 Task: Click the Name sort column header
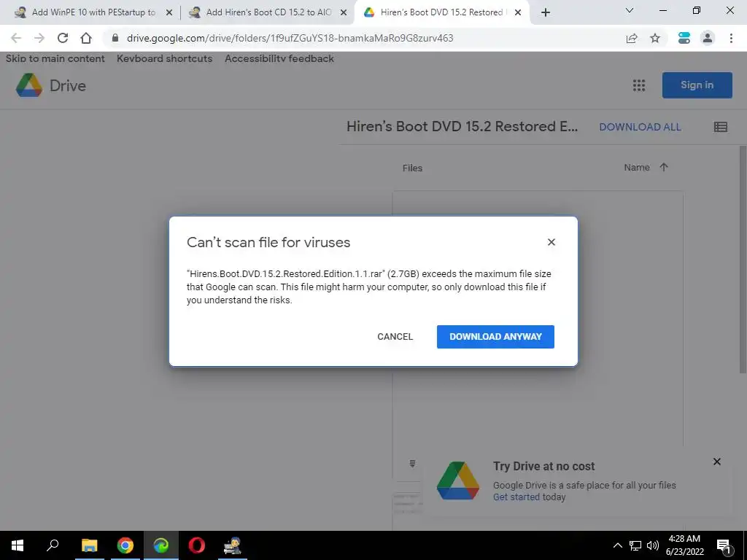point(637,168)
